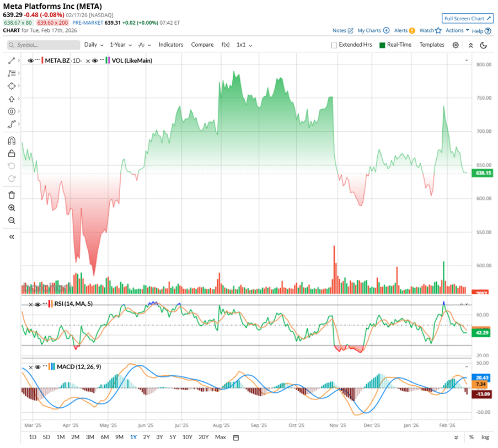Remove the VOL (LikeMain) study
498x448 pixels.
click(88, 61)
